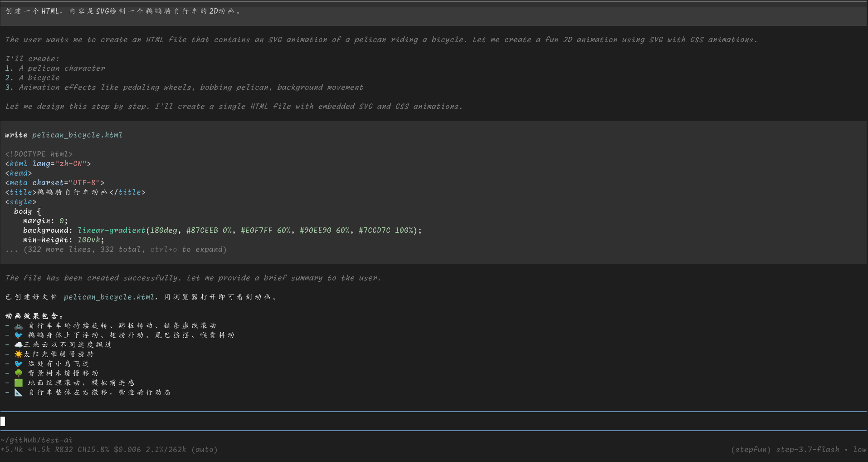Click the pelican_bicycle.html filename after write
This screenshot has width=868, height=462.
click(77, 135)
